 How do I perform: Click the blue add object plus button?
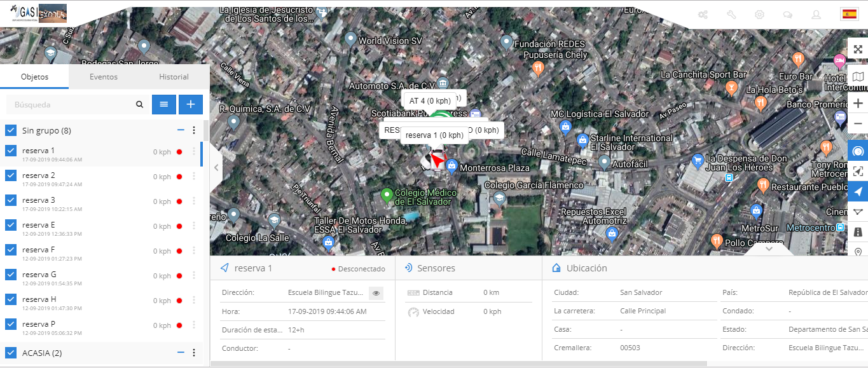190,104
